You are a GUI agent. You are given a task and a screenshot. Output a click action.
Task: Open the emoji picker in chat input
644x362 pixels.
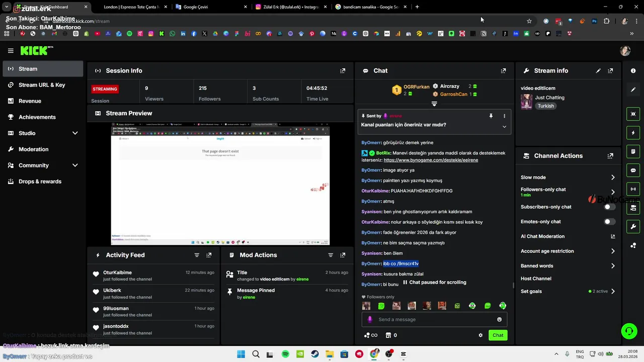[499, 319]
